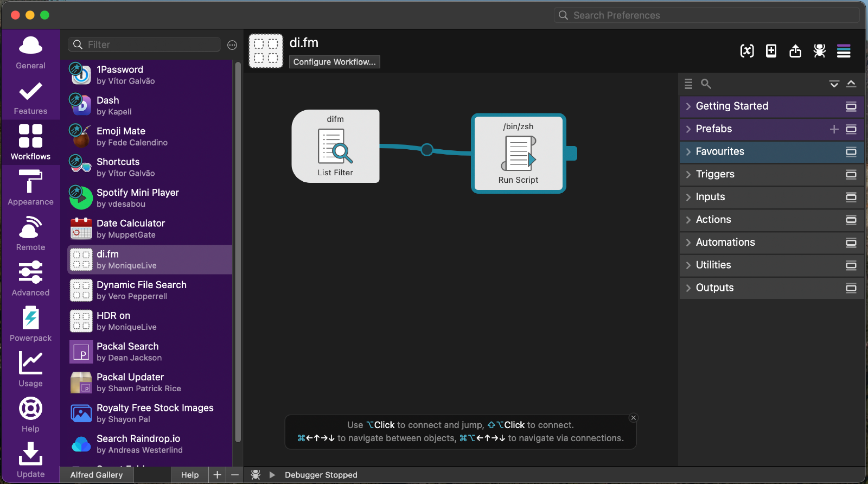The image size is (868, 484).
Task: Toggle the Outputs panel view icon
Action: coord(851,288)
